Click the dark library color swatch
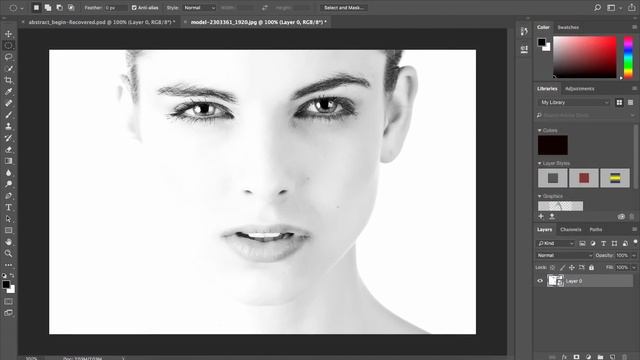640x360 pixels. coord(553,145)
